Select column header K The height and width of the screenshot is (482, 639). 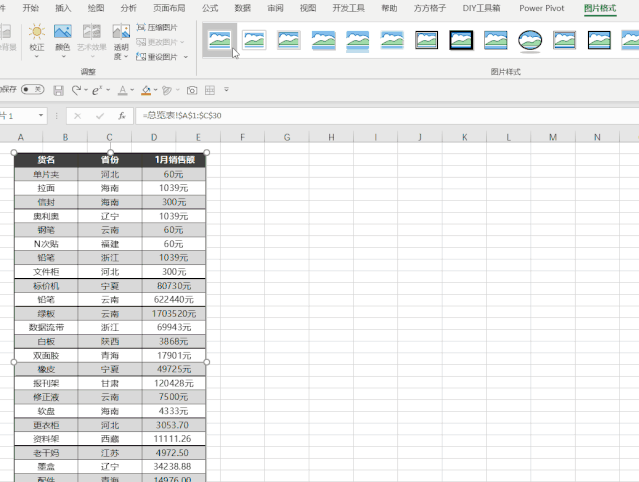[464, 137]
